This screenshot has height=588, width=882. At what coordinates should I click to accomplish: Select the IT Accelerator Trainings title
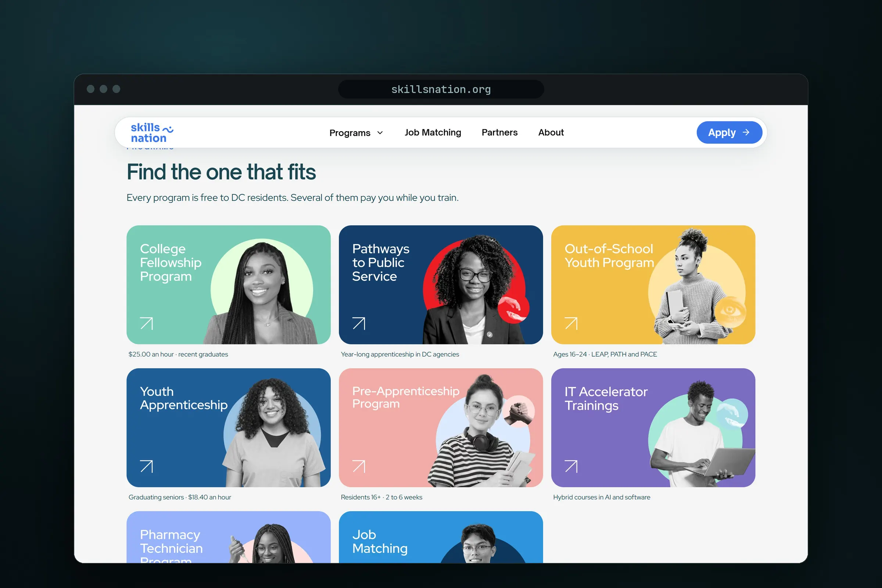click(606, 398)
